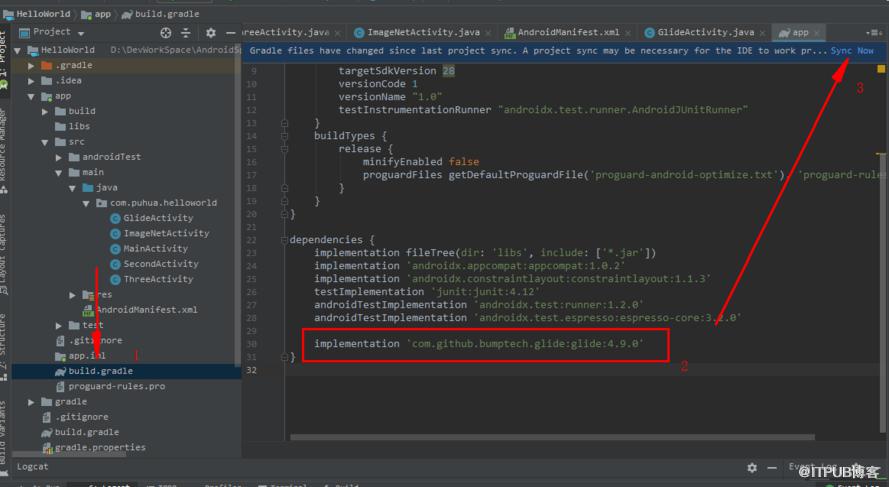This screenshot has width=889, height=487.
Task: Switch to the app gradle tab
Action: click(x=799, y=32)
